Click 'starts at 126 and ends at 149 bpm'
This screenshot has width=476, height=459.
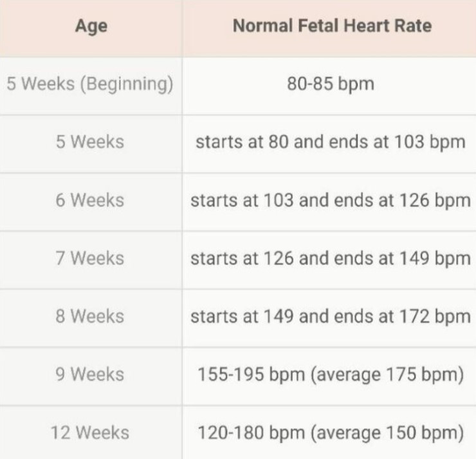point(331,258)
